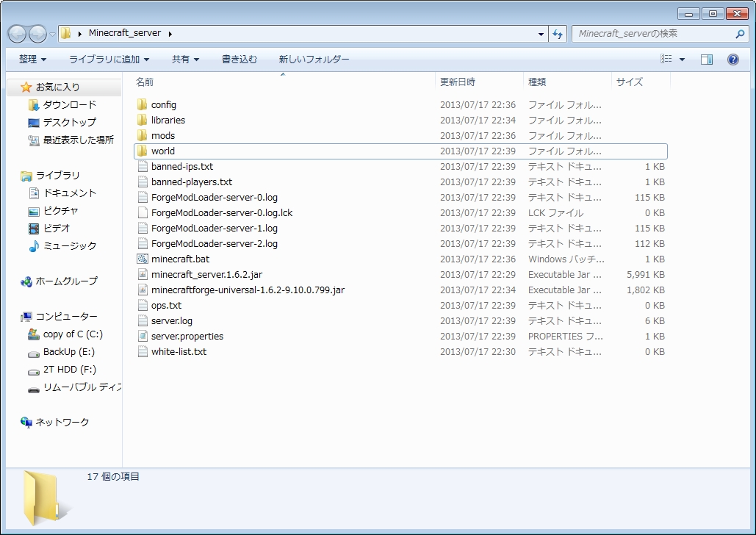Select ForgeModLoader-server-2.log file icon
The height and width of the screenshot is (535, 756).
pyautogui.click(x=143, y=244)
